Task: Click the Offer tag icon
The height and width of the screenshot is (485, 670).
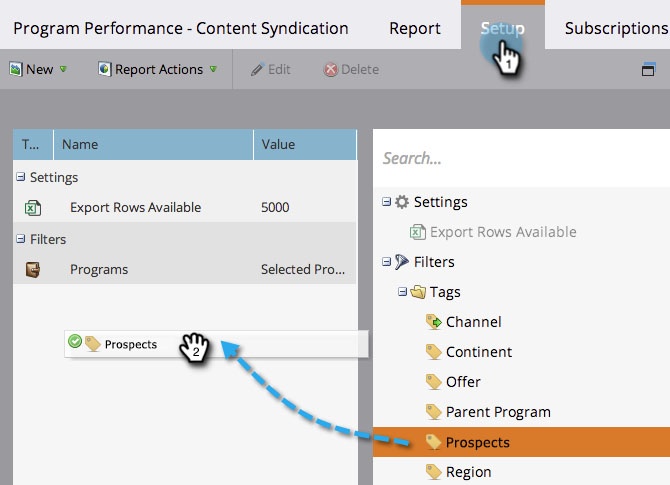Action: coord(433,382)
